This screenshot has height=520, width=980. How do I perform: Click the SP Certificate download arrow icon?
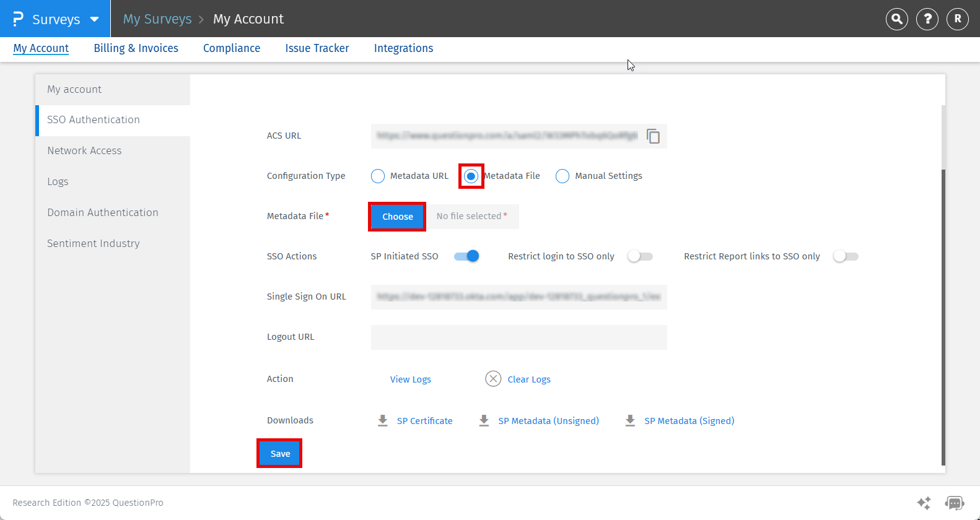(x=383, y=421)
